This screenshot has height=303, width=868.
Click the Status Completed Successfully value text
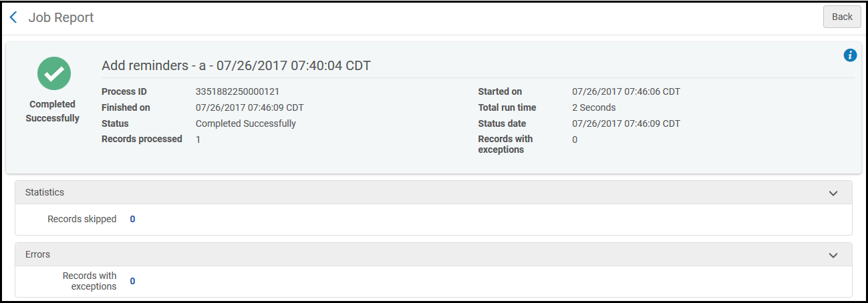[246, 123]
